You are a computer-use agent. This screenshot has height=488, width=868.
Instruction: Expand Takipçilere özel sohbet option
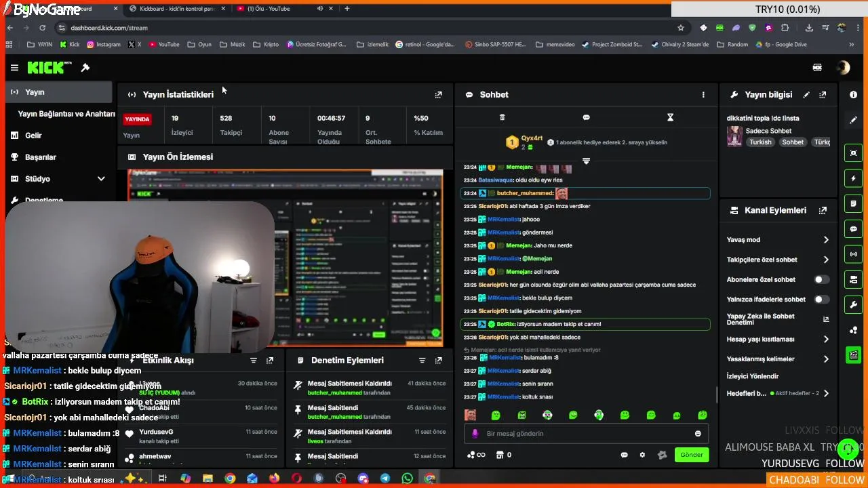click(826, 260)
